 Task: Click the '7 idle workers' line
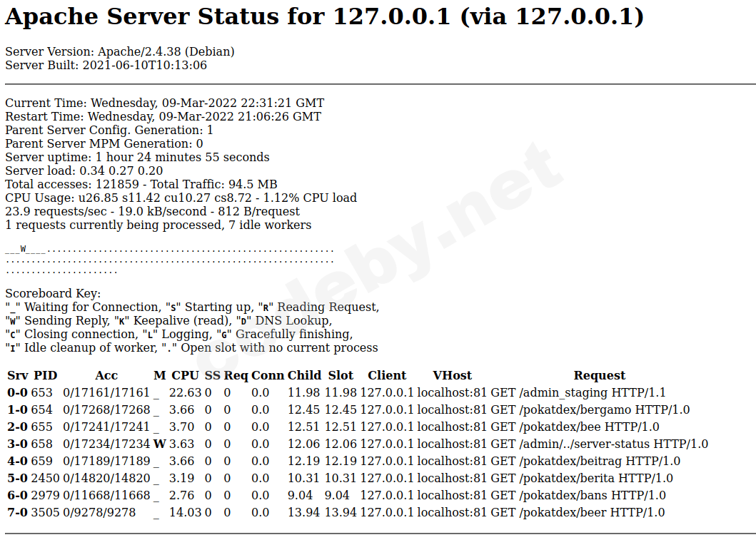158,225
